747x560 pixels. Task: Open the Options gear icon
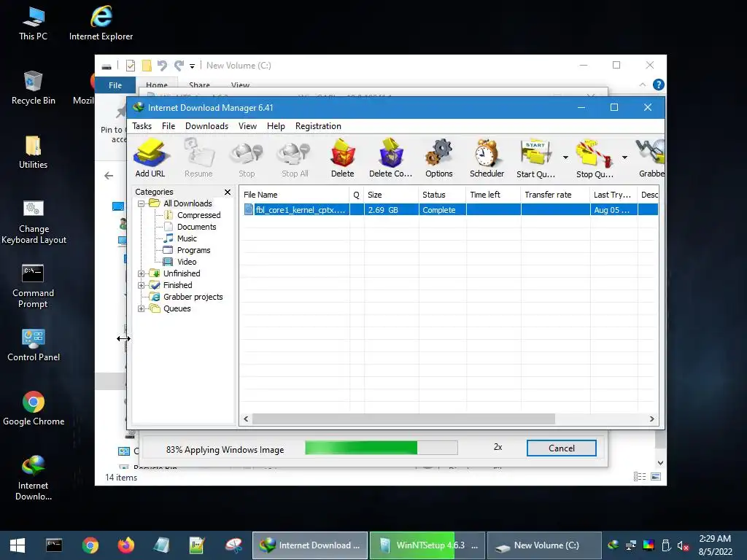[438, 157]
